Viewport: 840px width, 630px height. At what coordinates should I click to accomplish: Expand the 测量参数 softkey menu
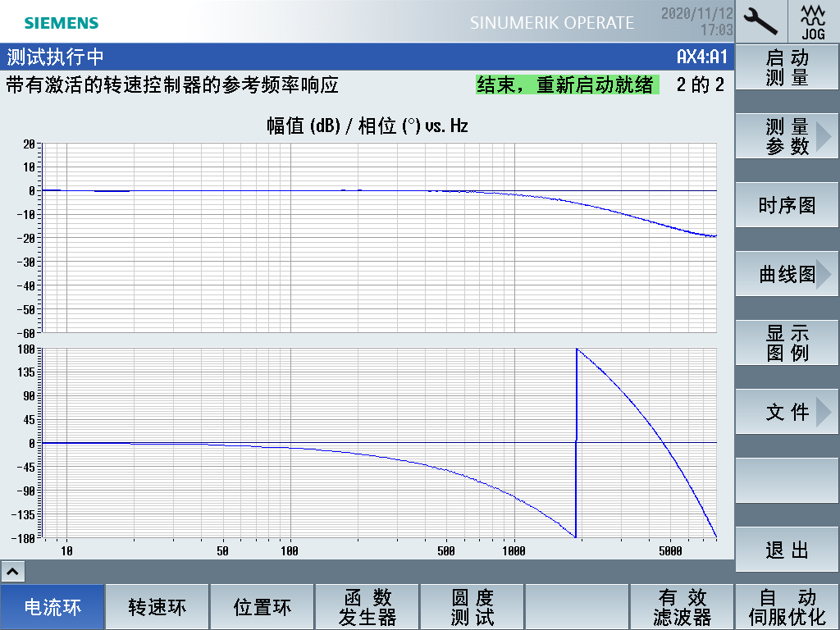click(787, 136)
